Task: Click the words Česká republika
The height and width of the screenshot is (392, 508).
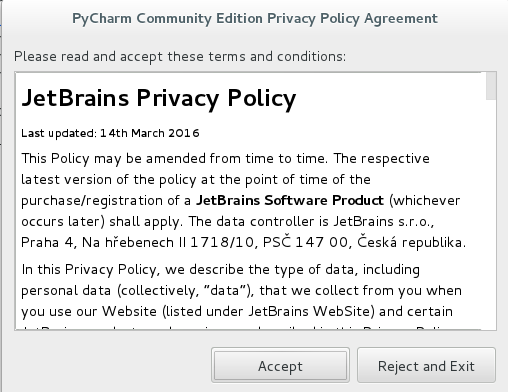Action: (411, 242)
